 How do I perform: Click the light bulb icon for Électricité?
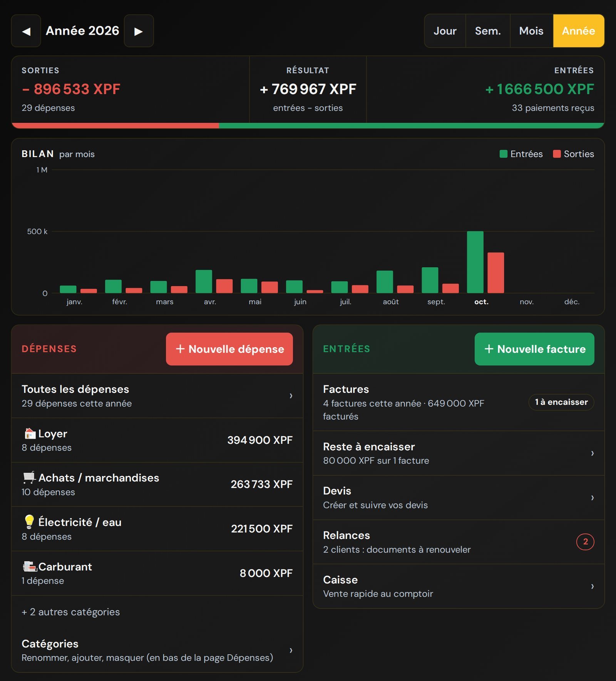[x=29, y=522]
